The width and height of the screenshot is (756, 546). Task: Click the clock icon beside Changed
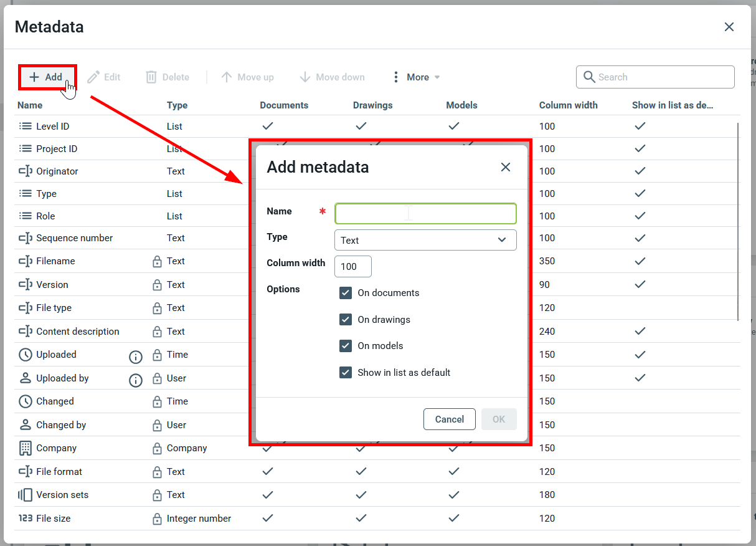coord(25,401)
